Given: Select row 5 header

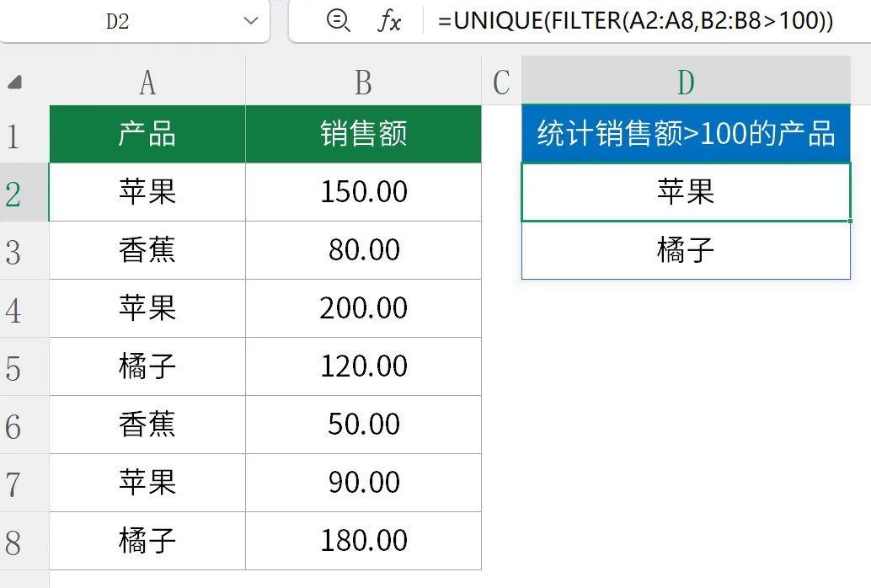Looking at the screenshot, I should click(x=13, y=368).
